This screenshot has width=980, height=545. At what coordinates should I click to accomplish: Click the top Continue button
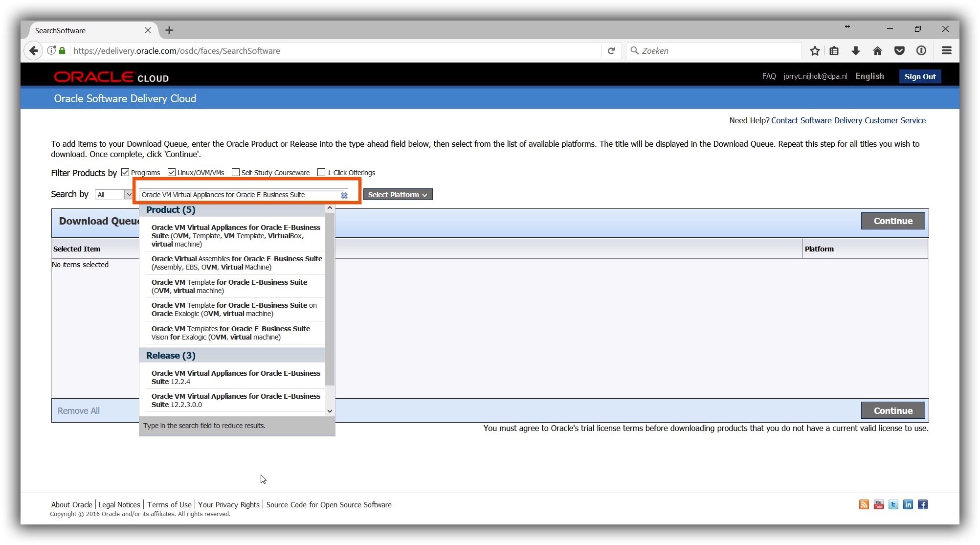pos(893,221)
